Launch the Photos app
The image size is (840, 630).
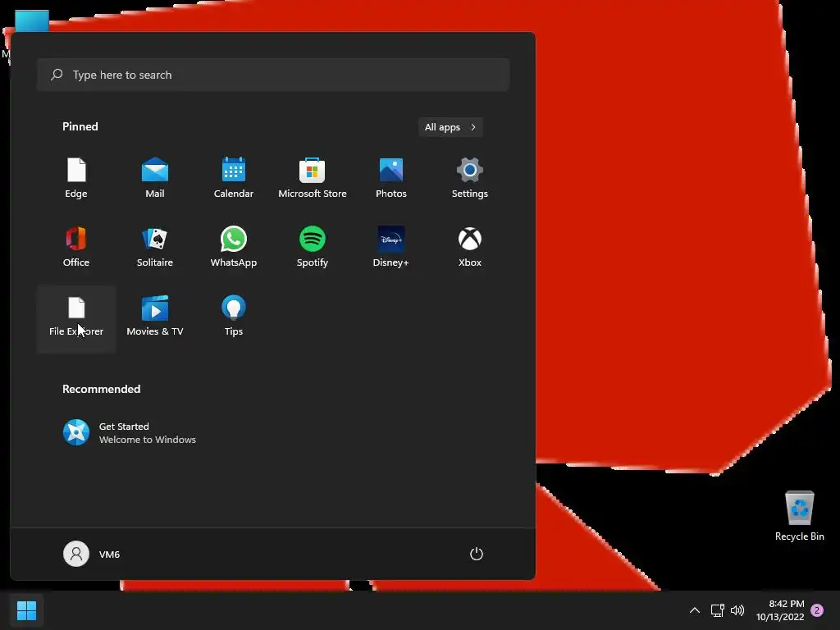pos(391,179)
